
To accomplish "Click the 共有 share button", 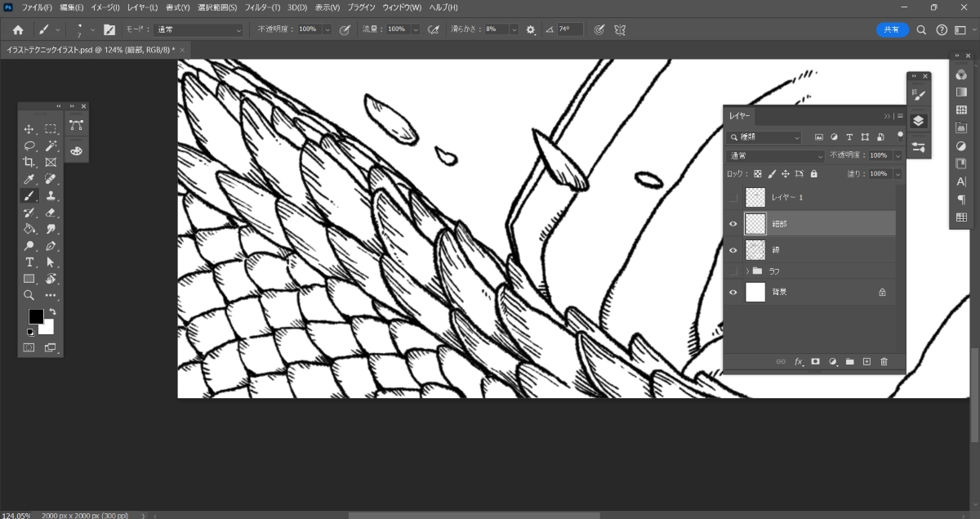I will pyautogui.click(x=893, y=29).
